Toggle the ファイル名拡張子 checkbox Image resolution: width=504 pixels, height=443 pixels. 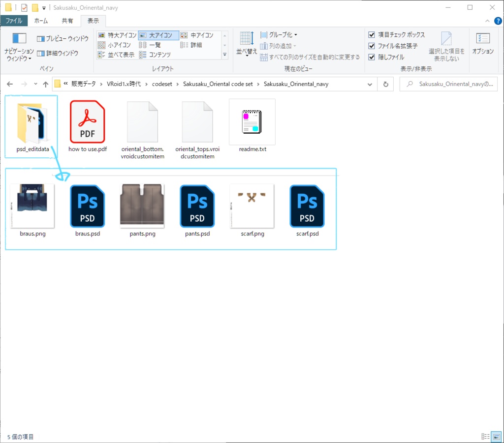(x=372, y=46)
